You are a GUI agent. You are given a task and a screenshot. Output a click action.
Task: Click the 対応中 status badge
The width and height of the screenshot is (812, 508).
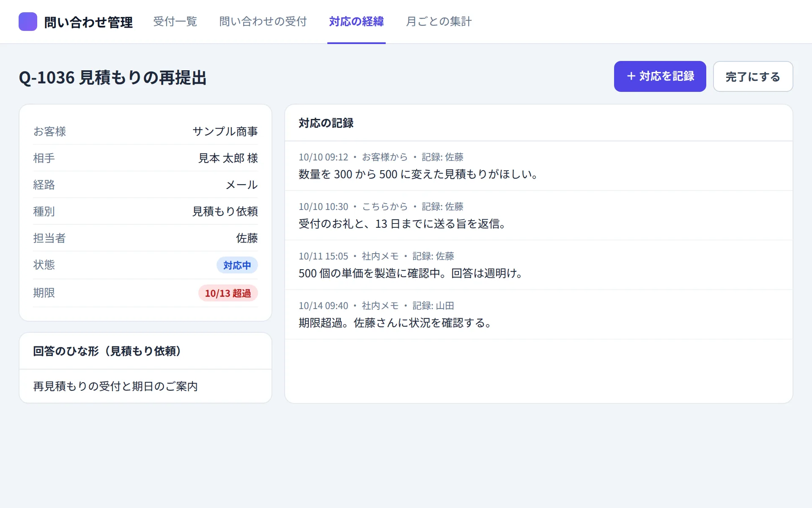(237, 265)
